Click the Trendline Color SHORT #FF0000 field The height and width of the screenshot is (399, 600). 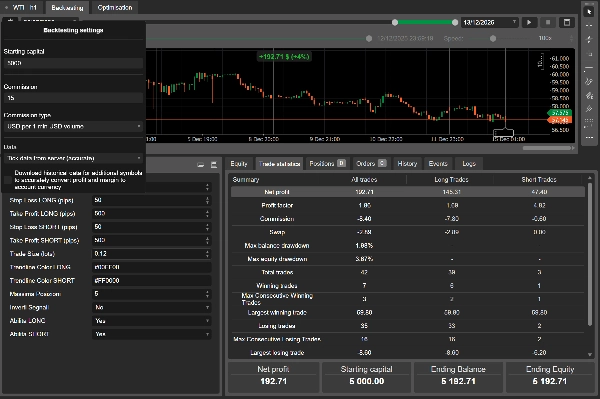(x=152, y=281)
